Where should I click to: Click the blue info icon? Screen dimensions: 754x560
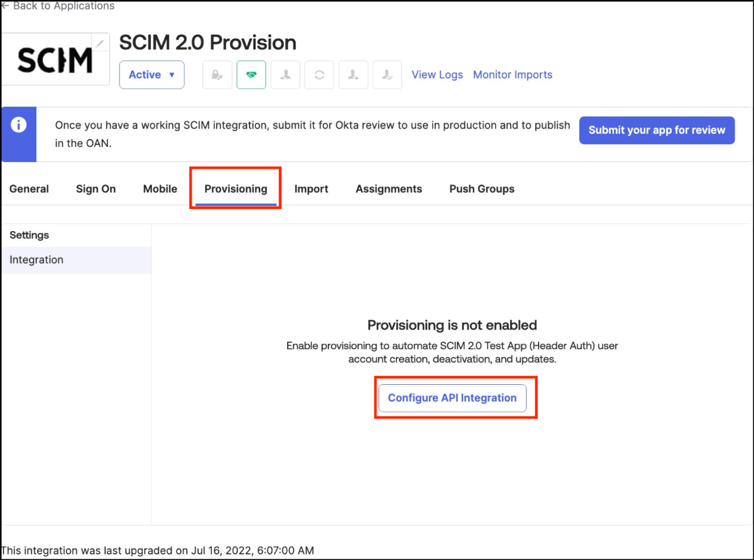[19, 125]
